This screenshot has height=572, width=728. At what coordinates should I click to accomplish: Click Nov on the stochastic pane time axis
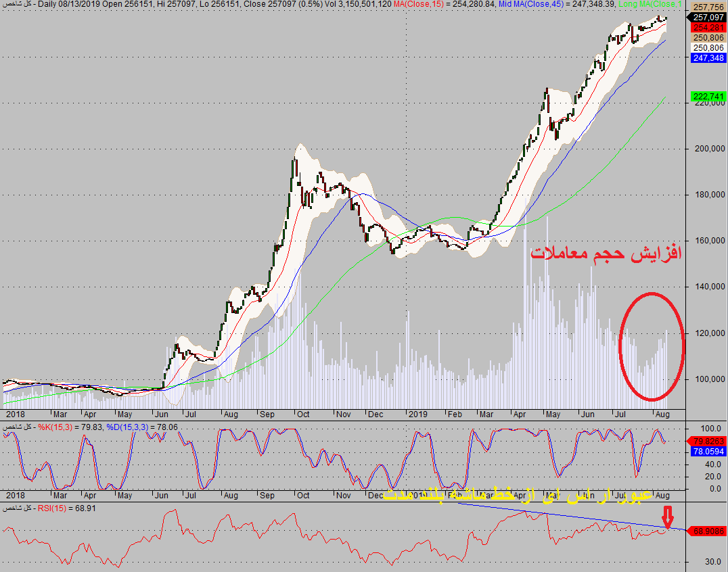coord(344,496)
